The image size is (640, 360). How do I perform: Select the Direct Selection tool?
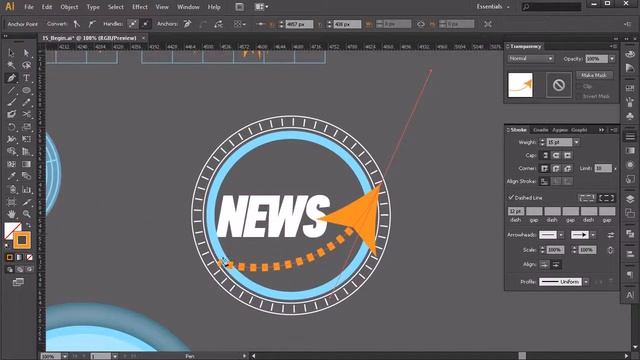coord(27,53)
